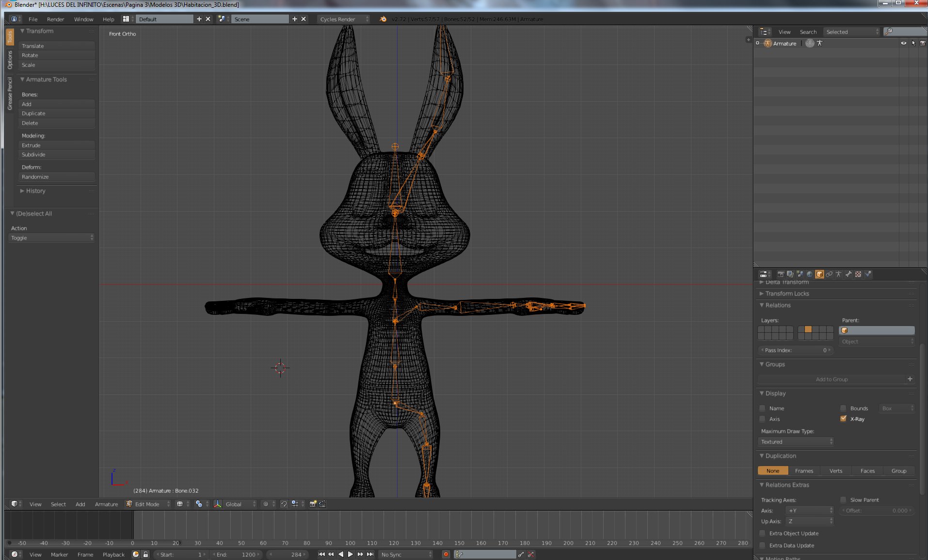Toggle the transform manipulator axes icon

[x=218, y=504]
